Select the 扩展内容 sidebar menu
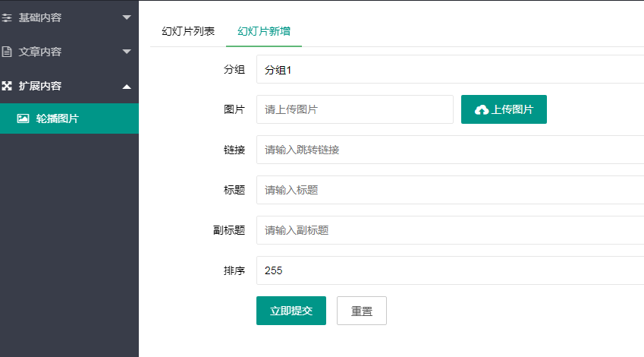 coord(70,86)
